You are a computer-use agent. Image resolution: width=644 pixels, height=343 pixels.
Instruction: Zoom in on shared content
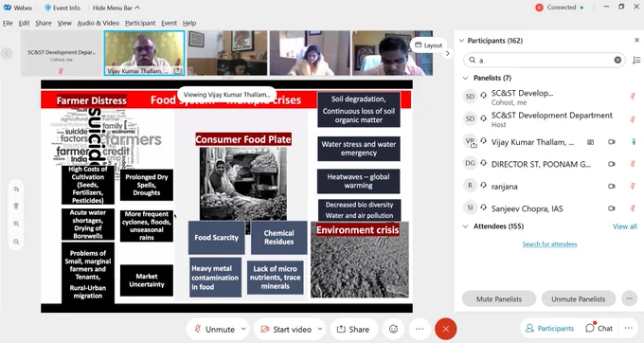pyautogui.click(x=16, y=224)
